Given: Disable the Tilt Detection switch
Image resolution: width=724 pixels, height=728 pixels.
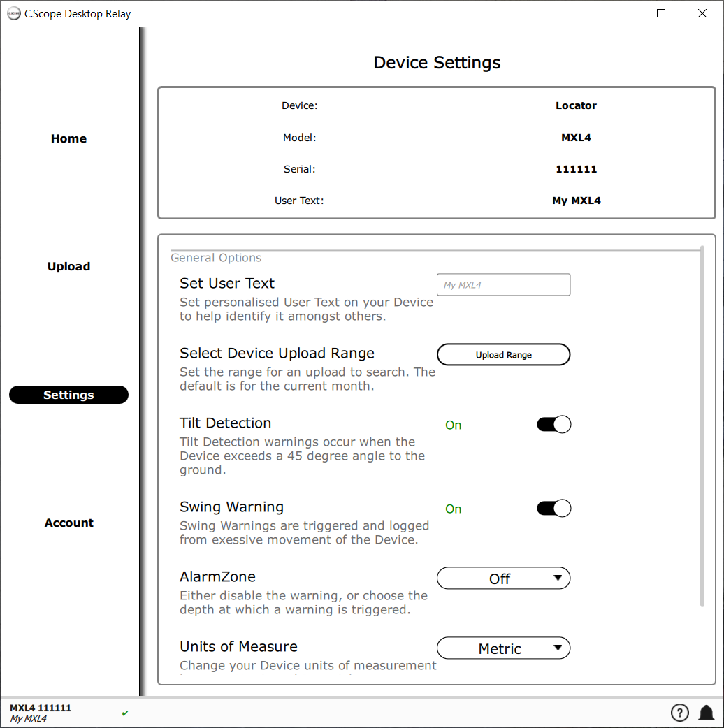Looking at the screenshot, I should click(x=553, y=425).
